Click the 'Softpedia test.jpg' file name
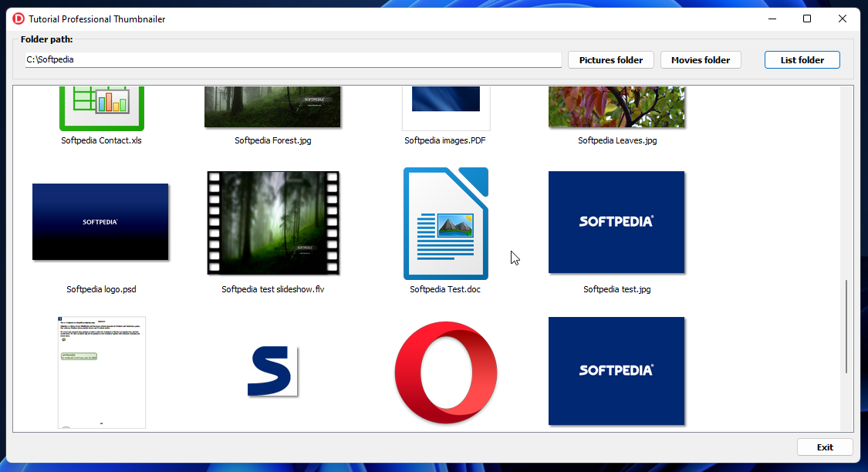Screen dimensions: 868x472 (x=617, y=289)
